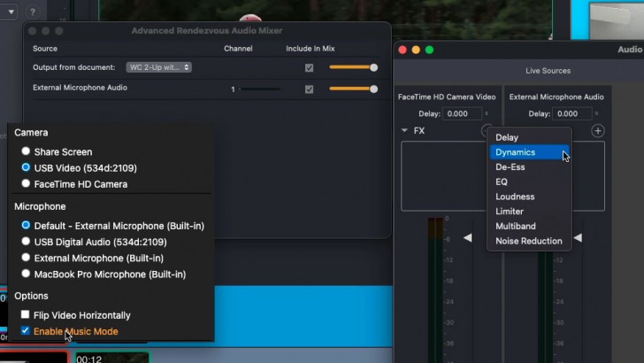The height and width of the screenshot is (363, 644).
Task: Toggle Include In Mix for External Microphone
Action: click(310, 89)
